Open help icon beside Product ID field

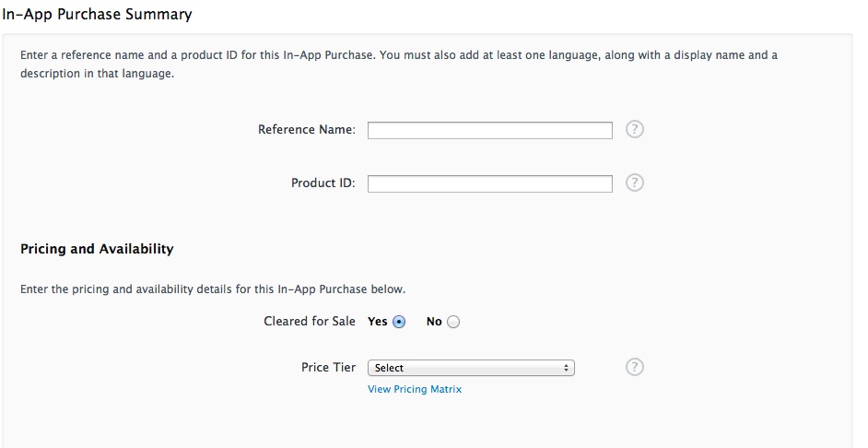pos(634,183)
